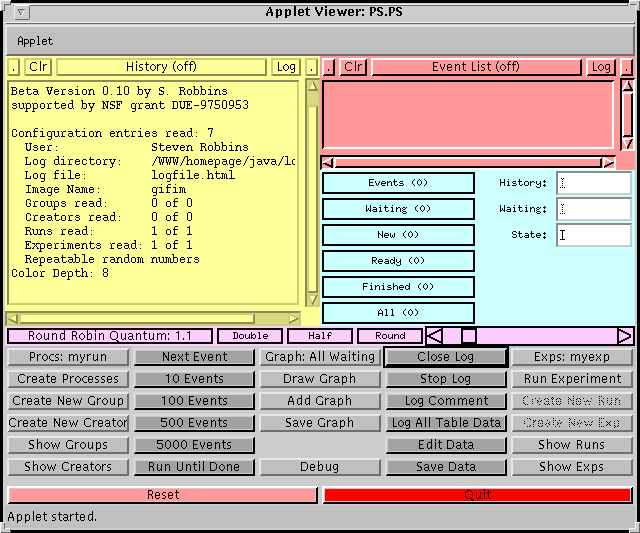640x533 pixels.
Task: Click the quantum slider right arrow
Action: [624, 336]
